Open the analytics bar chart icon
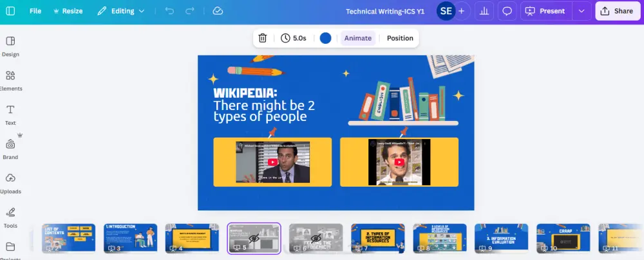Viewport: 644px width, 260px height. pos(484,11)
